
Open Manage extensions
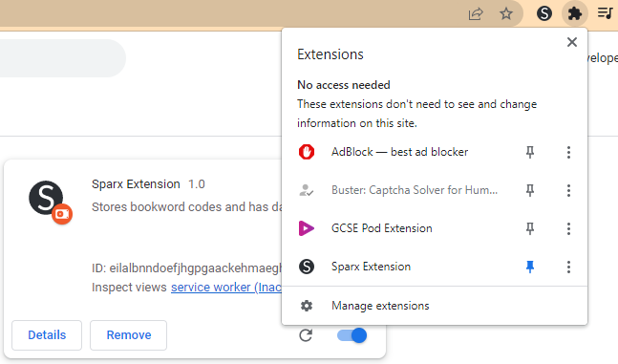point(435,306)
